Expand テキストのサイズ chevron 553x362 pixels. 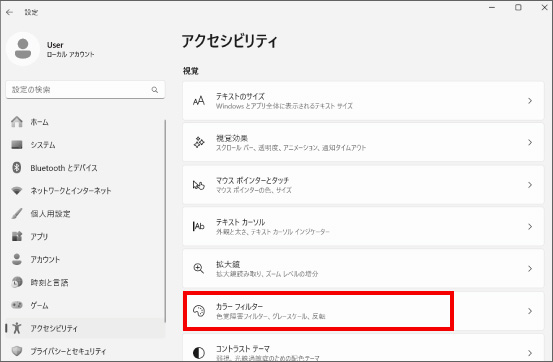(530, 101)
